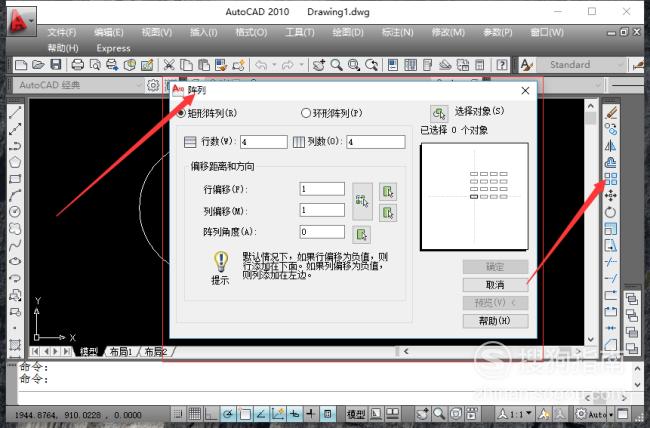The width and height of the screenshot is (650, 428).
Task: Open the AutoCAD application menu button
Action: 21,20
